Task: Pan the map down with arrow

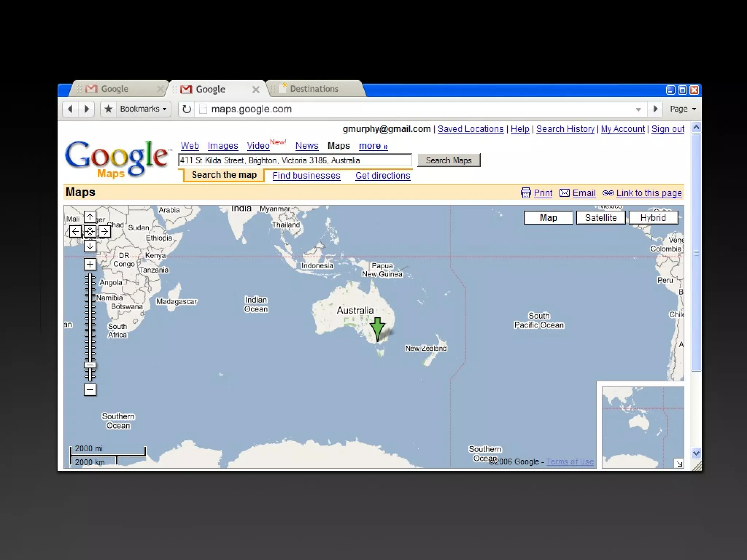Action: pyautogui.click(x=90, y=246)
